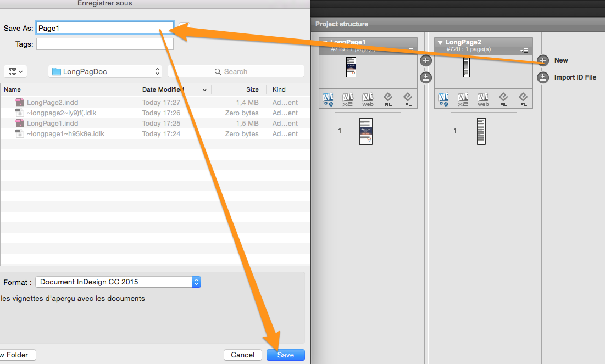Click plus button between LongPage1 and LongPage2
Screen dimensions: 605x364
click(x=425, y=60)
